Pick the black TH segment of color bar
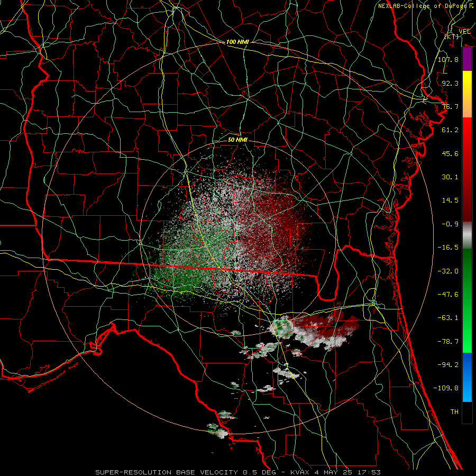Image resolution: width=476 pixels, height=476 pixels. click(x=467, y=412)
